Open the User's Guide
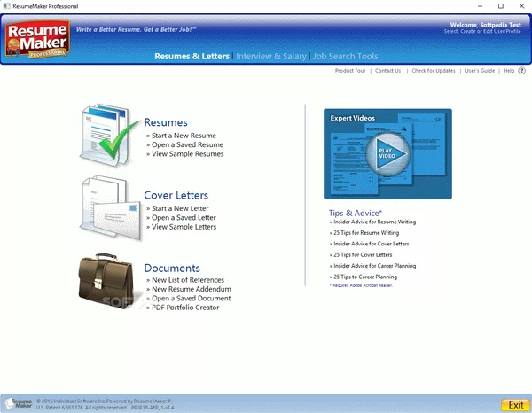This screenshot has width=532, height=413. tap(480, 71)
